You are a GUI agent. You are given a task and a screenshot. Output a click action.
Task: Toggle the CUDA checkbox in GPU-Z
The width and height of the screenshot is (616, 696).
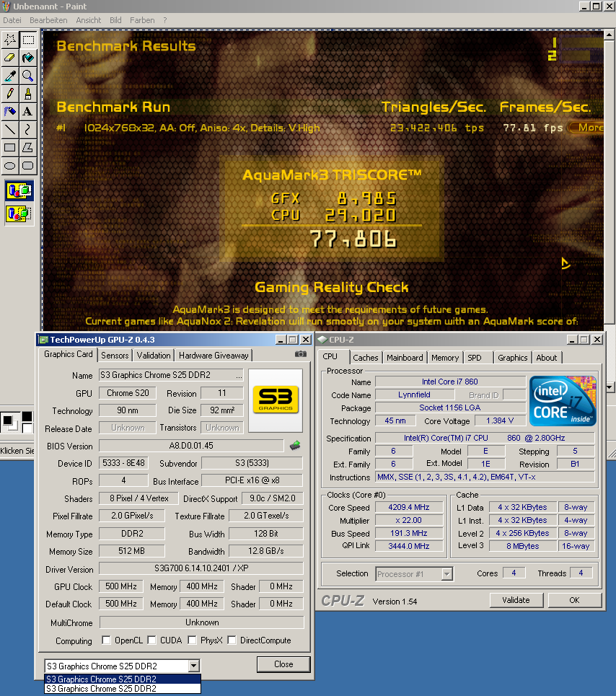tap(151, 640)
